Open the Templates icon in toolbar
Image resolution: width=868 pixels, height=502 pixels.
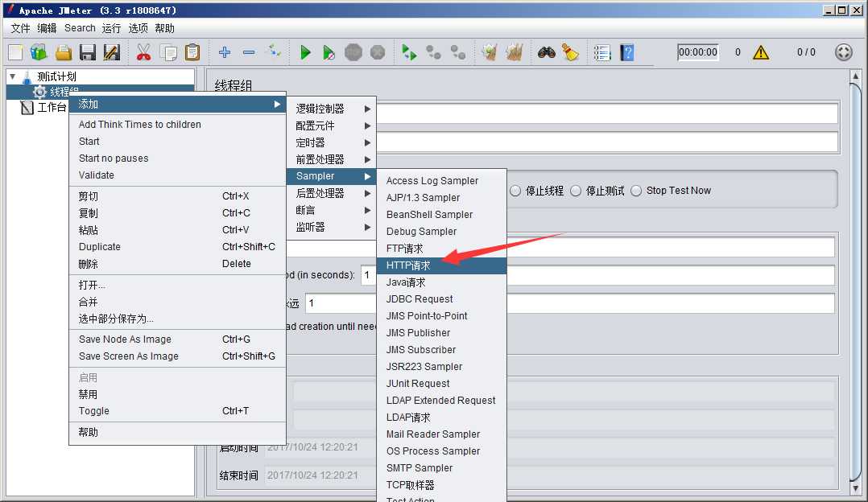click(x=39, y=52)
